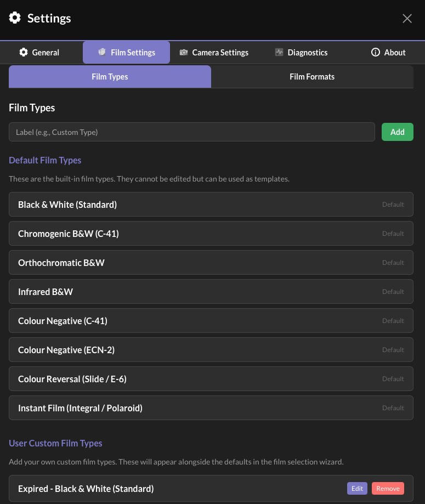Click the info icon beside About
The width and height of the screenshot is (425, 504).
click(376, 53)
